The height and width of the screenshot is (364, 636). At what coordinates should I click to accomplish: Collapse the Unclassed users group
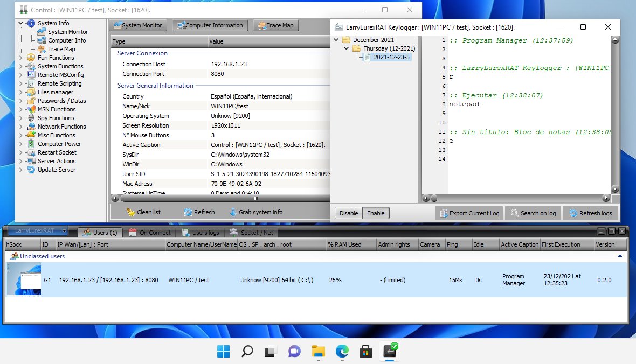coord(620,256)
